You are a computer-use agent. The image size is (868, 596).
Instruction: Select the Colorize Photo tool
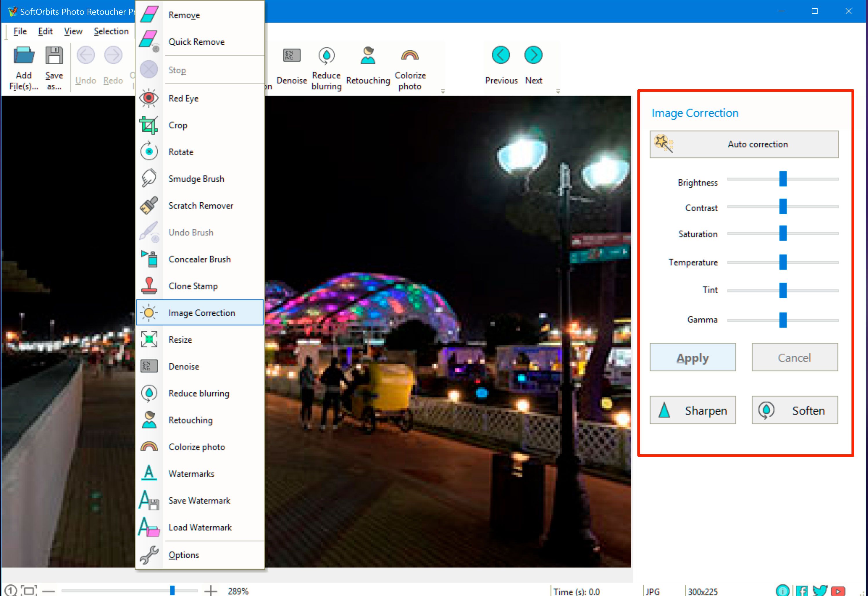(196, 447)
